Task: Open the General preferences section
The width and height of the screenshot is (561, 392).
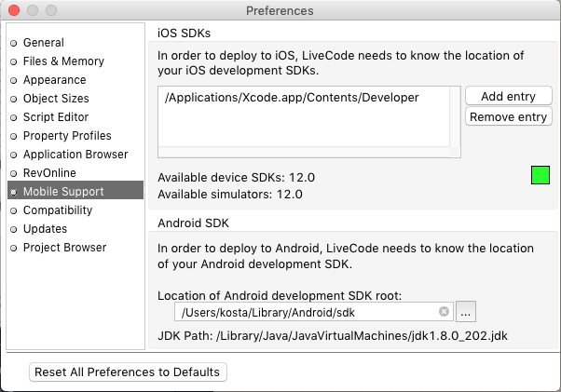Action: (x=43, y=43)
